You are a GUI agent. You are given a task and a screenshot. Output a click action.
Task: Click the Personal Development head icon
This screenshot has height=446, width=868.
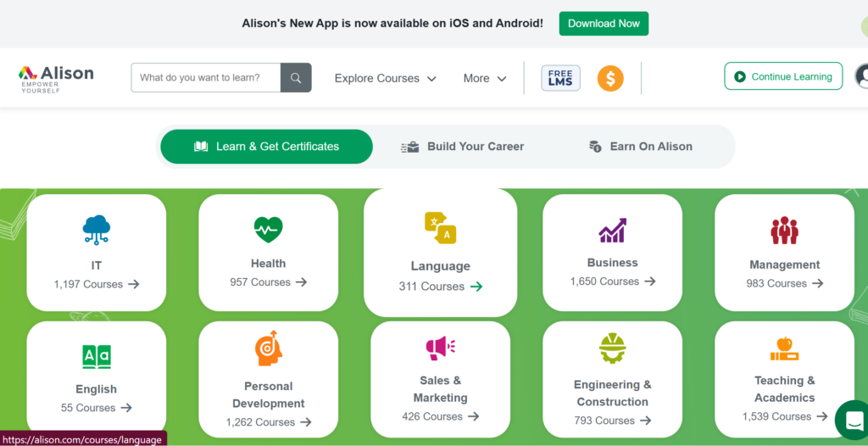pyautogui.click(x=269, y=348)
